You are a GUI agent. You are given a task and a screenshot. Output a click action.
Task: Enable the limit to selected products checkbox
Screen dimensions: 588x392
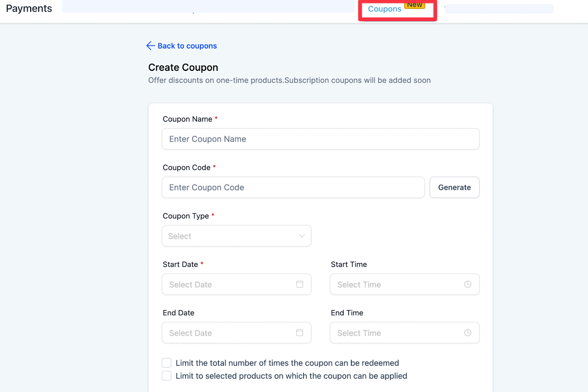tap(166, 376)
